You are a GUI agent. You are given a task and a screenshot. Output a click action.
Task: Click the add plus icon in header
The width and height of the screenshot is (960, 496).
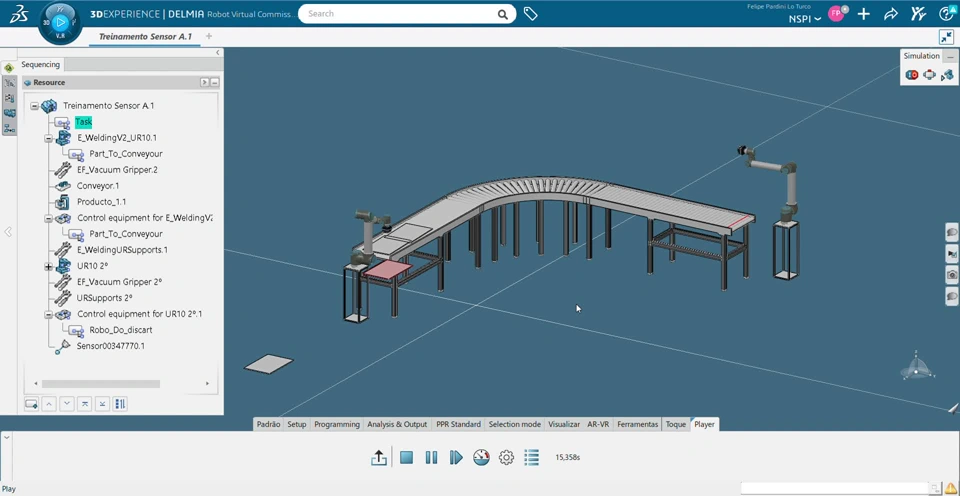(863, 14)
